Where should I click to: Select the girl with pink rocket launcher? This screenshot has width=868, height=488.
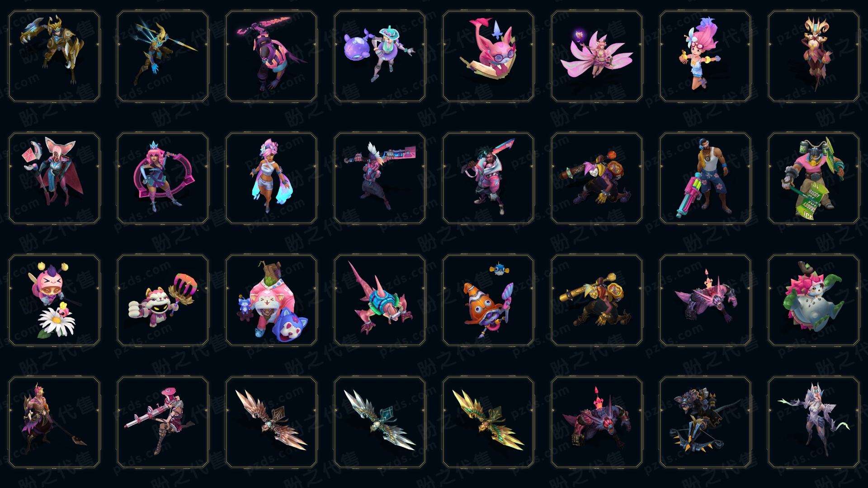(163, 422)
